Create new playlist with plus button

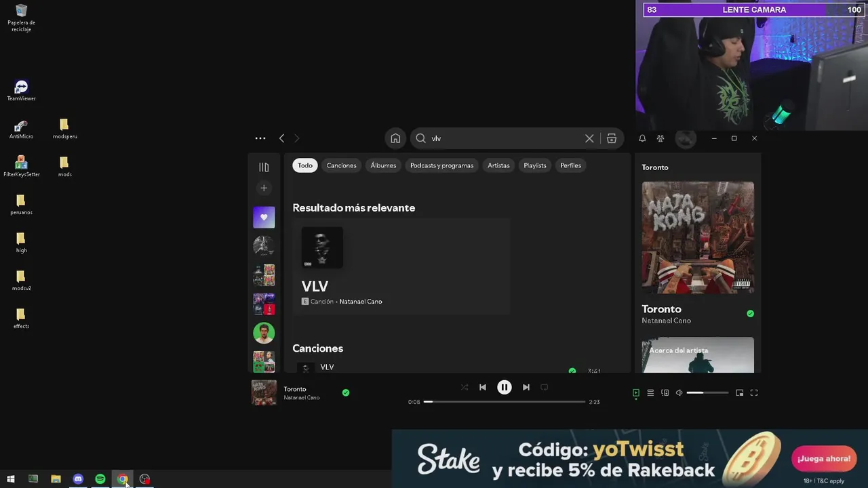[264, 188]
